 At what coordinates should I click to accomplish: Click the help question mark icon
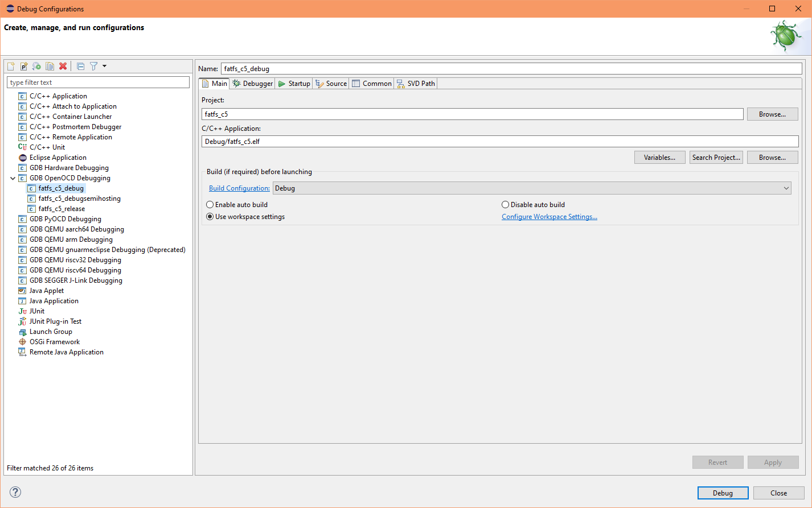[15, 493]
